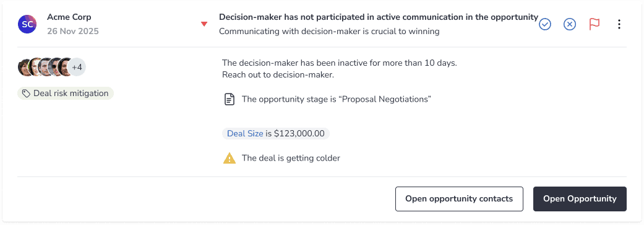Click the yellow warning triangle icon
The height and width of the screenshot is (225, 644).
[230, 158]
